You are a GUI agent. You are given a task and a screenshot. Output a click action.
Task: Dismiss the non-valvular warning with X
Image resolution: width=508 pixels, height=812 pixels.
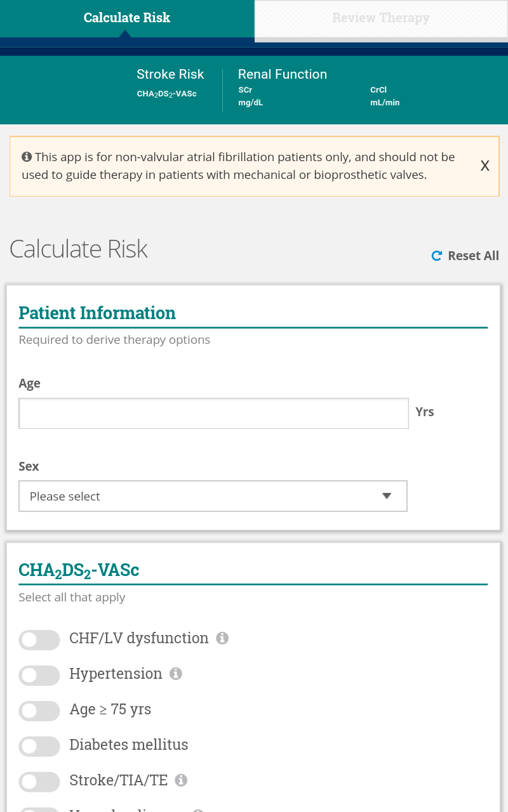[x=485, y=166]
